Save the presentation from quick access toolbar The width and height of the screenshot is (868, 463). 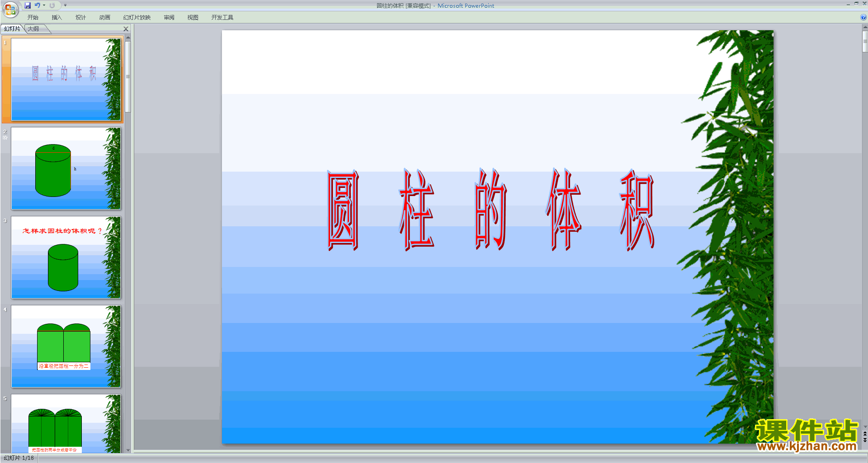[x=28, y=5]
